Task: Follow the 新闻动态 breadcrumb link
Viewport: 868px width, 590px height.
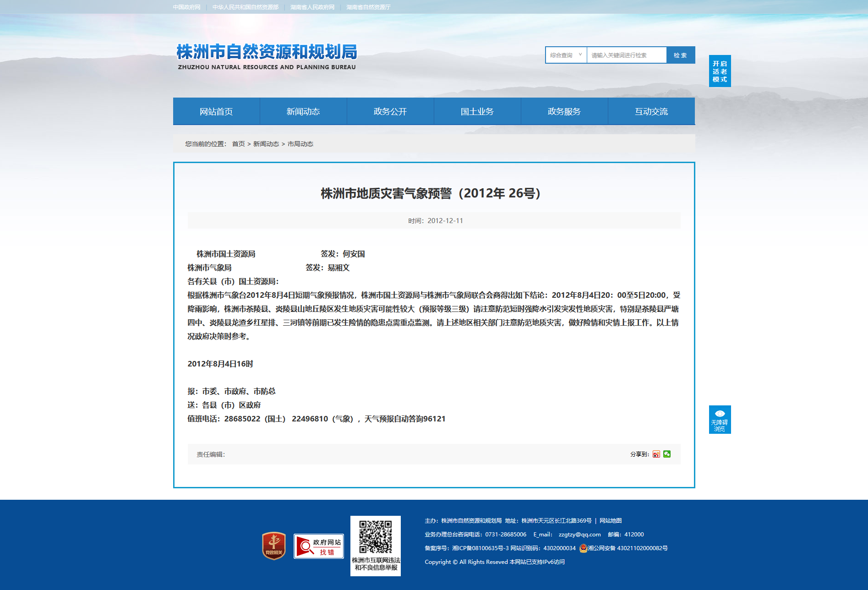Action: (x=266, y=144)
